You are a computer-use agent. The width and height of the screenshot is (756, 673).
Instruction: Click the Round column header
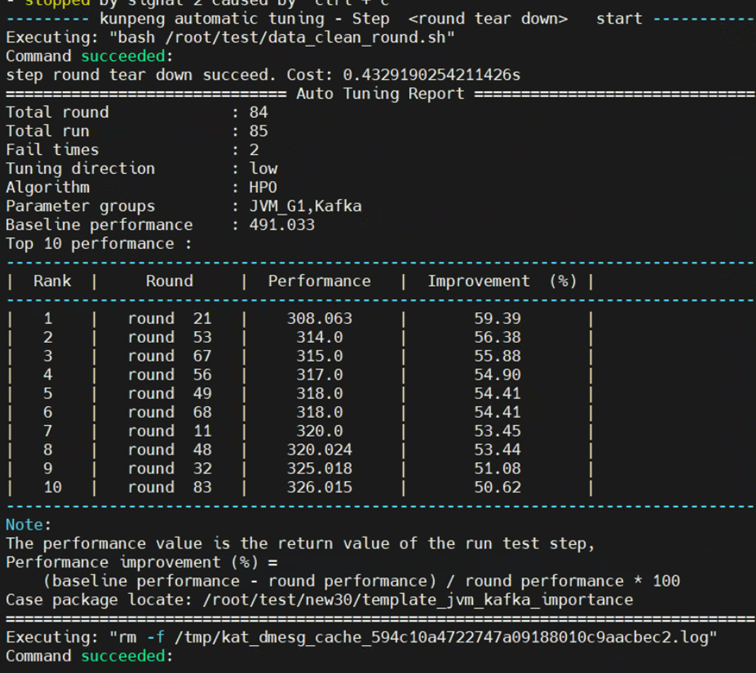[x=169, y=281]
